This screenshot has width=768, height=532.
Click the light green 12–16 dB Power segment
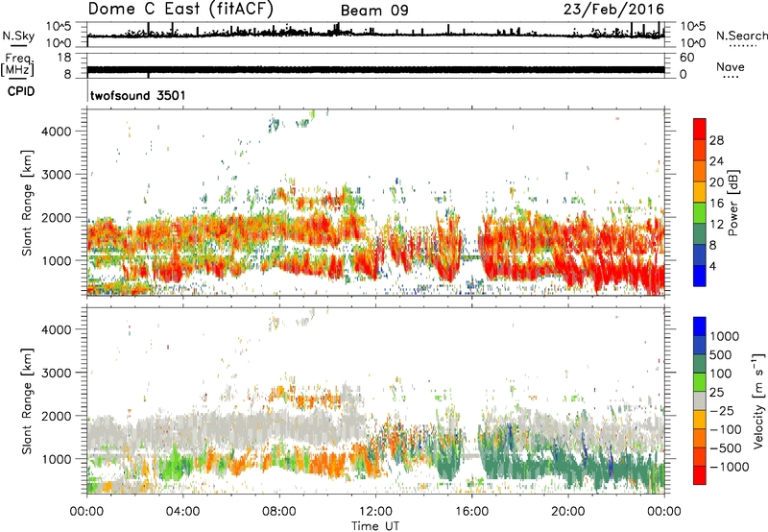(x=700, y=213)
